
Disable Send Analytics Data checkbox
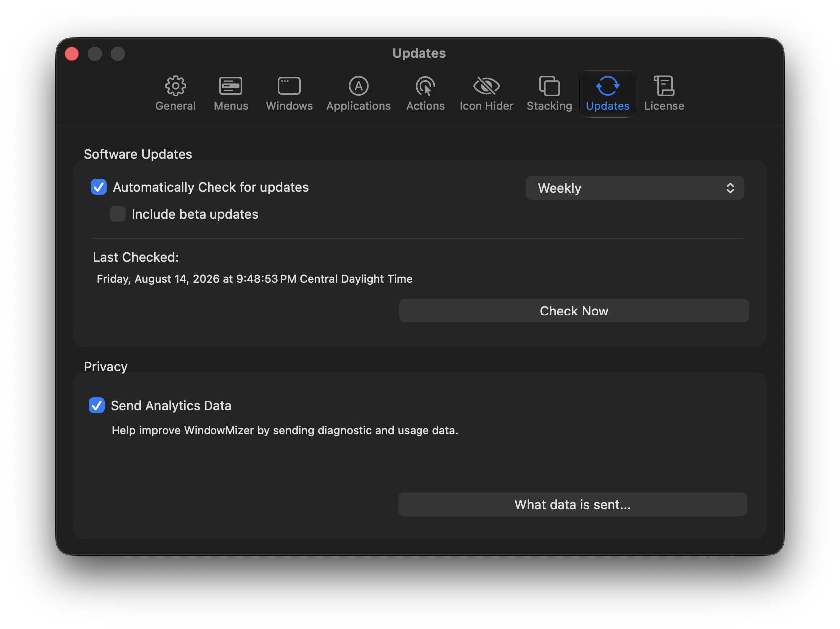pos(97,405)
